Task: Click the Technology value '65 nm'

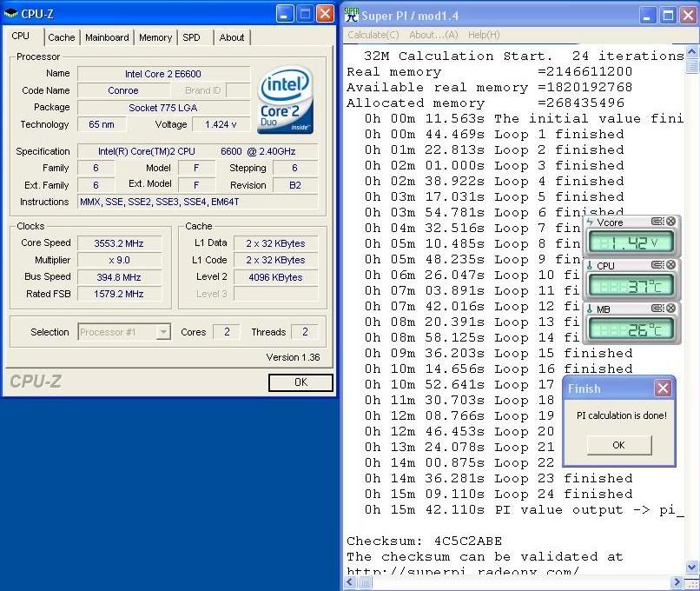Action: (x=102, y=124)
